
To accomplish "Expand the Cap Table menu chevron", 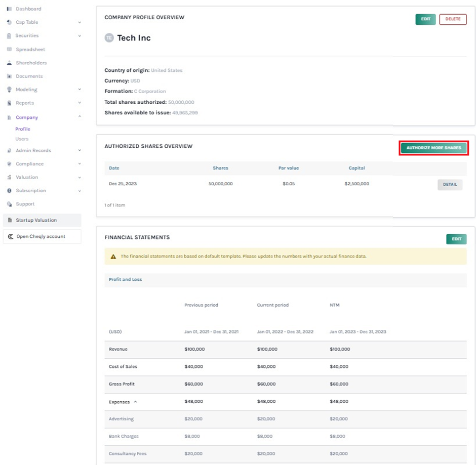I will 80,23.
